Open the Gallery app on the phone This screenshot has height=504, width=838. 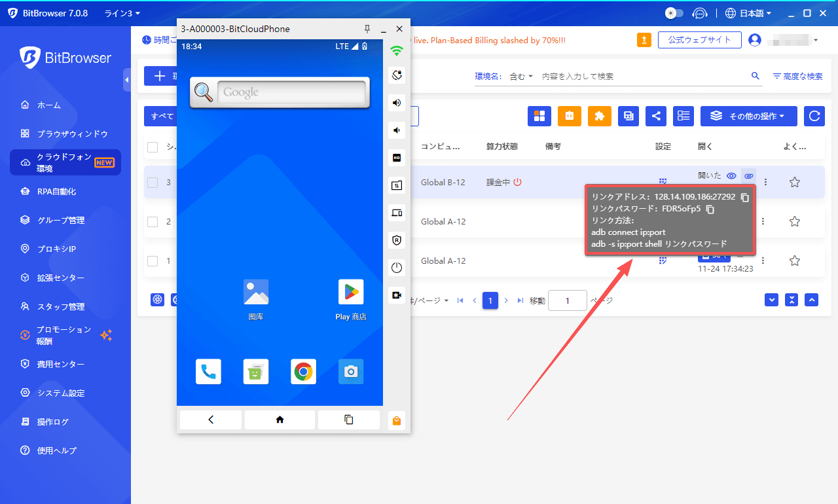[x=256, y=299]
